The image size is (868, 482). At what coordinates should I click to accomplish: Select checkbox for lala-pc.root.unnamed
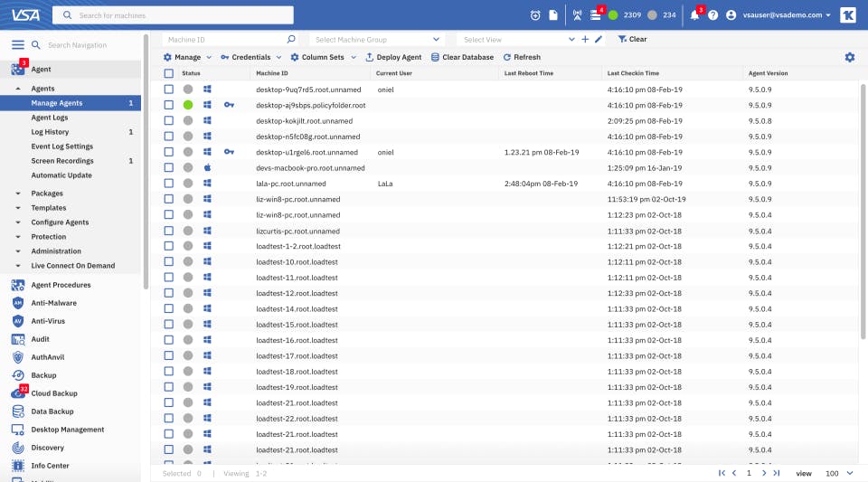tap(168, 184)
